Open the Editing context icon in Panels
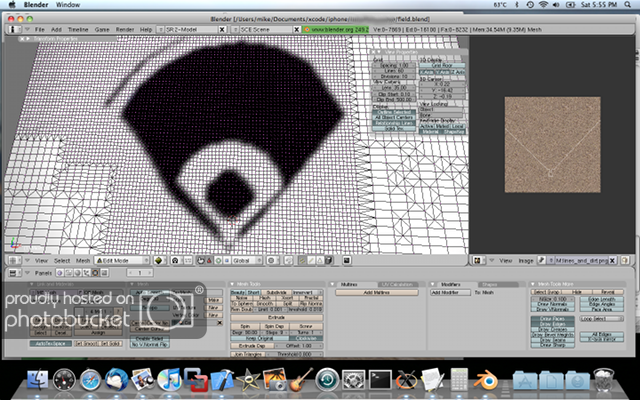 pyautogui.click(x=95, y=273)
